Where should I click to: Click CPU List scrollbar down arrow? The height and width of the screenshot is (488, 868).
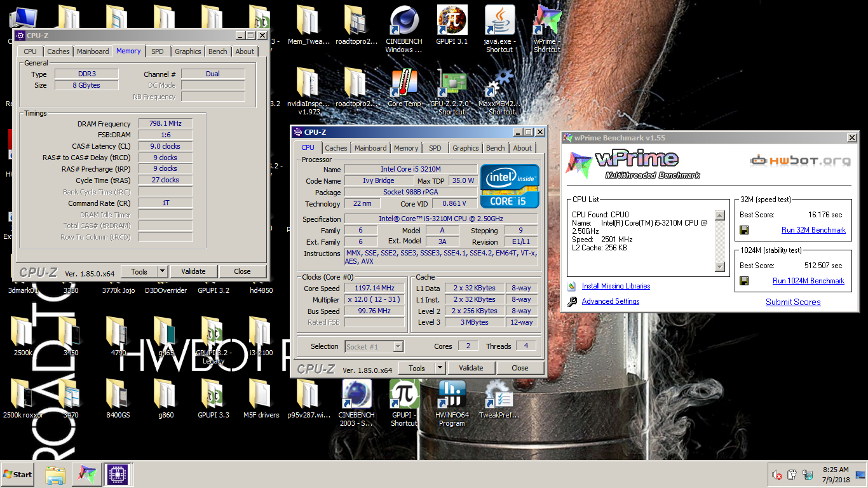coord(720,267)
